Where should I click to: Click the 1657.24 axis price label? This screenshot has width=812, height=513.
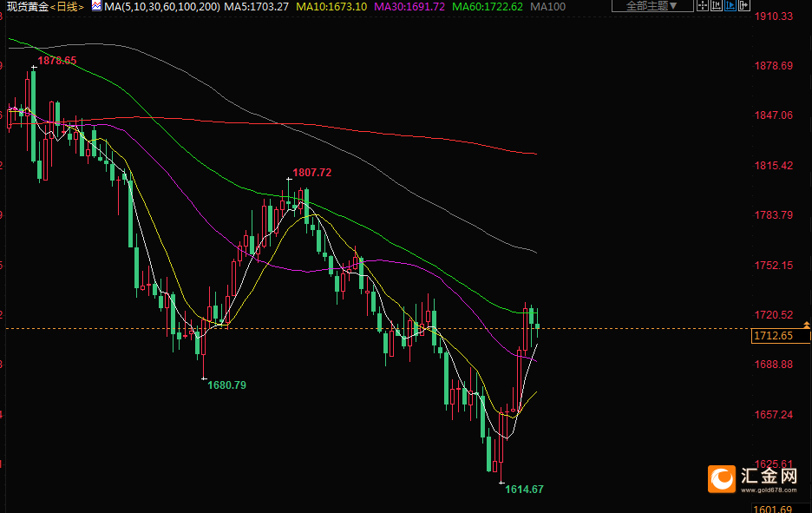pos(773,415)
